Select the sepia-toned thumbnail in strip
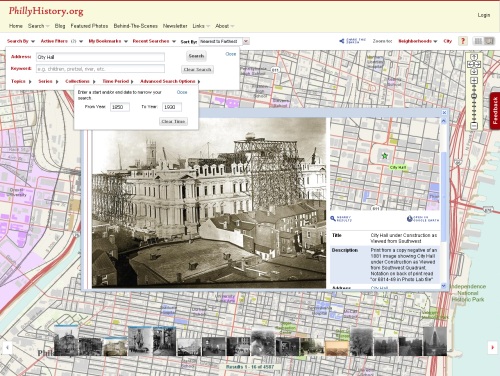 [x=337, y=348]
